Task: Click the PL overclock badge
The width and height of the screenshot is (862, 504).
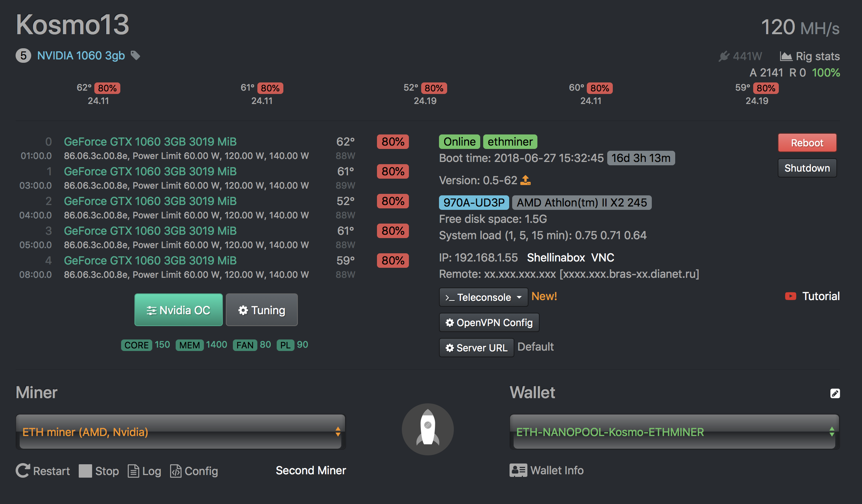Action: tap(285, 345)
